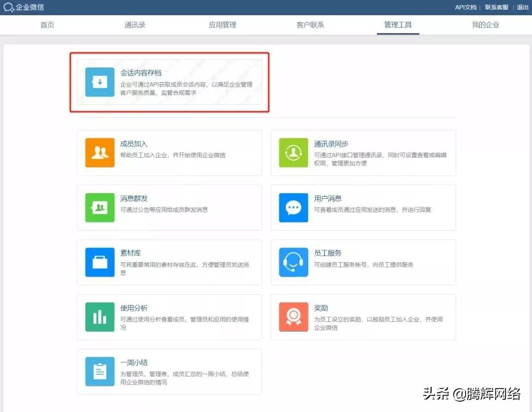Select the 管理工具 tab
This screenshot has height=412, width=532.
tap(398, 24)
